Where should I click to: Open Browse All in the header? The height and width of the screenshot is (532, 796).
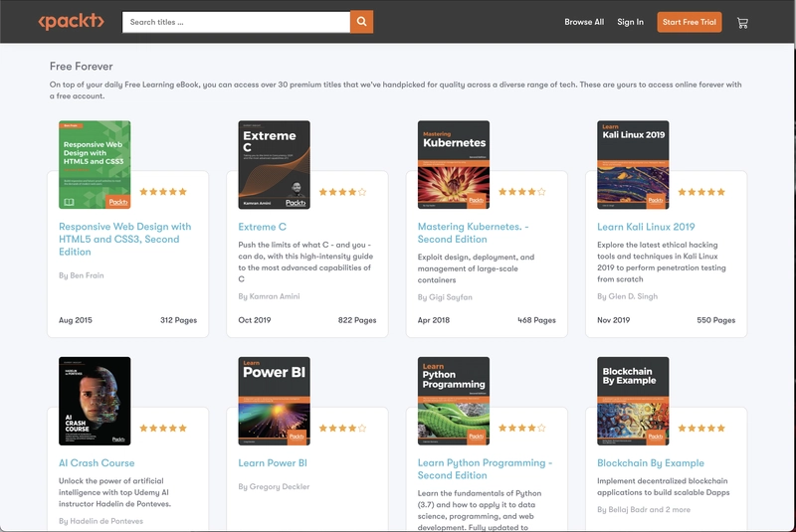pyautogui.click(x=584, y=22)
